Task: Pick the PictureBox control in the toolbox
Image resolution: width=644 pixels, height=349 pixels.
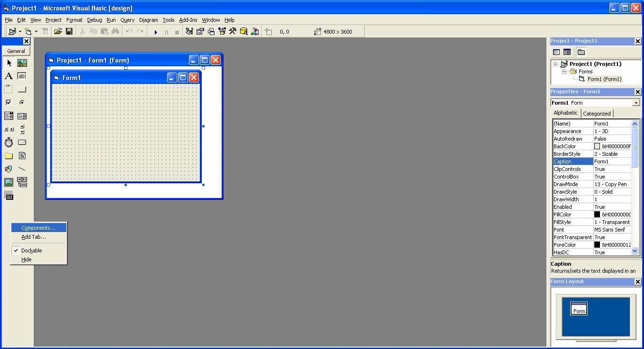Action: (x=22, y=63)
